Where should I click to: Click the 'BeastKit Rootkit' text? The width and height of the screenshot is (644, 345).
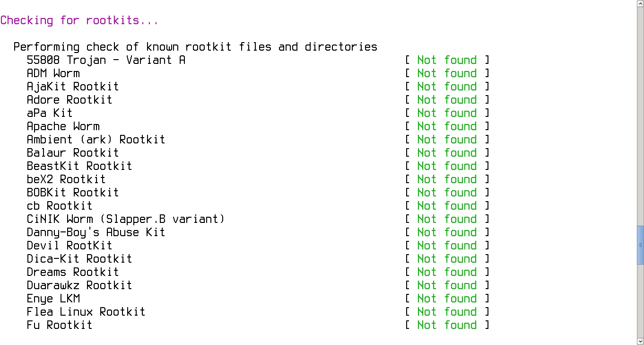[79, 166]
